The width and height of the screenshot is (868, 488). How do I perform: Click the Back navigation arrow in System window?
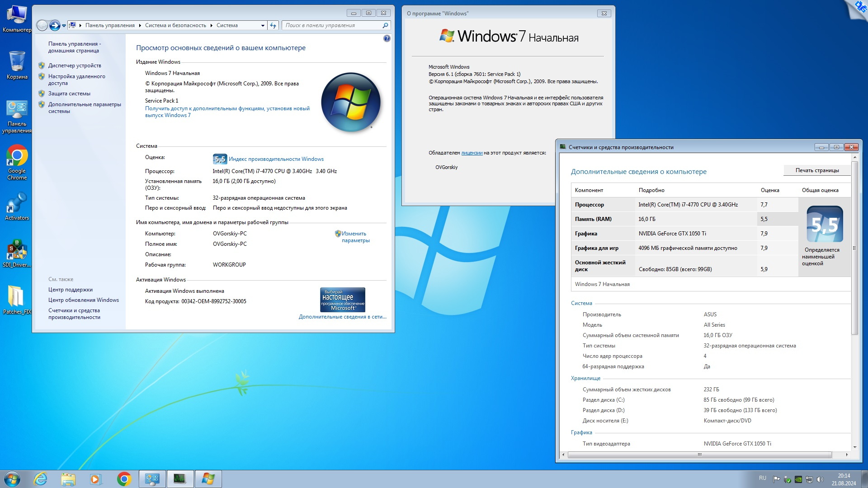42,25
